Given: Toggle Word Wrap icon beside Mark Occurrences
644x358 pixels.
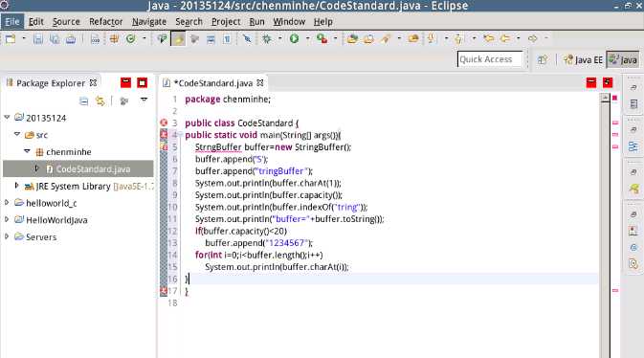Looking at the screenshot, I should point(194,39).
